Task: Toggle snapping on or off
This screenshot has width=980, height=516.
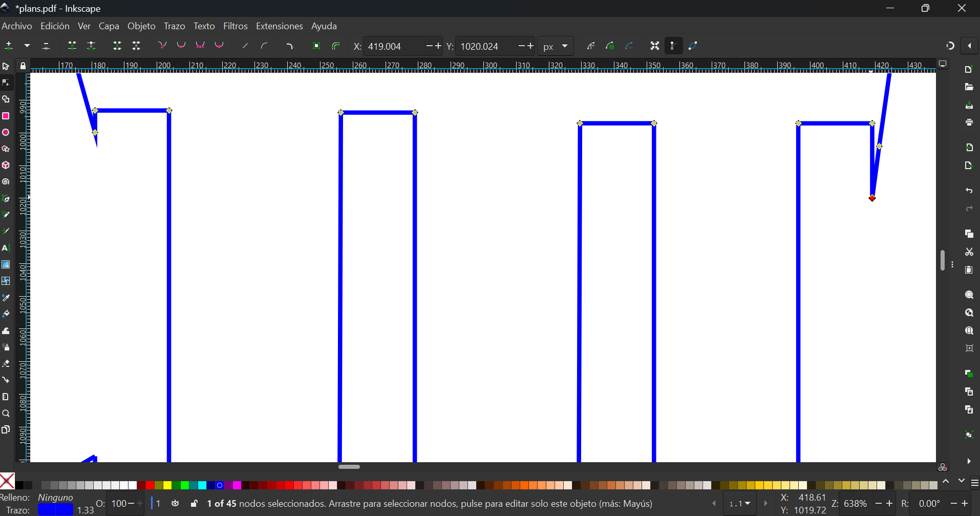Action: pyautogui.click(x=950, y=46)
